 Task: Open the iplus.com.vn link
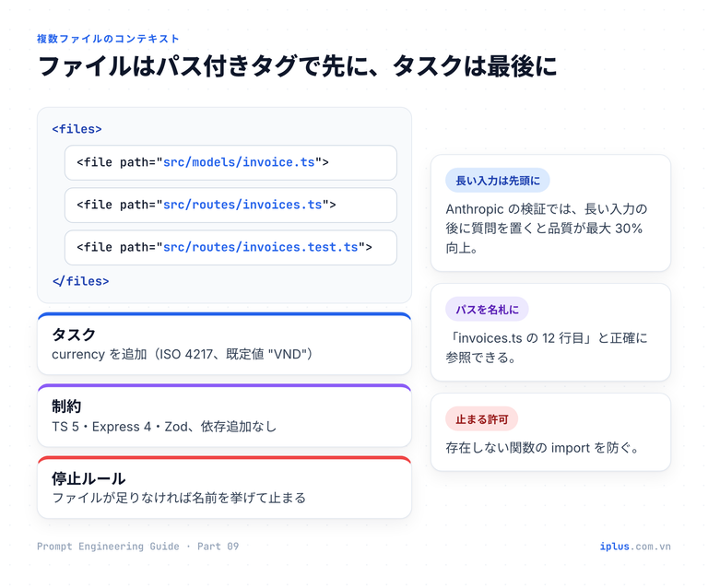(x=635, y=546)
